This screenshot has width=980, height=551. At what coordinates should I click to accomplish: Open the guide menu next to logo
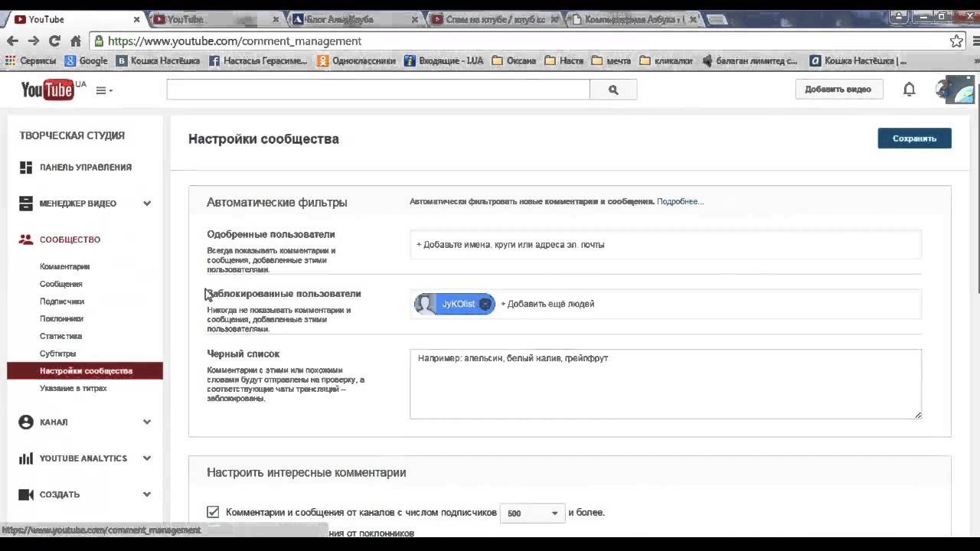point(103,90)
